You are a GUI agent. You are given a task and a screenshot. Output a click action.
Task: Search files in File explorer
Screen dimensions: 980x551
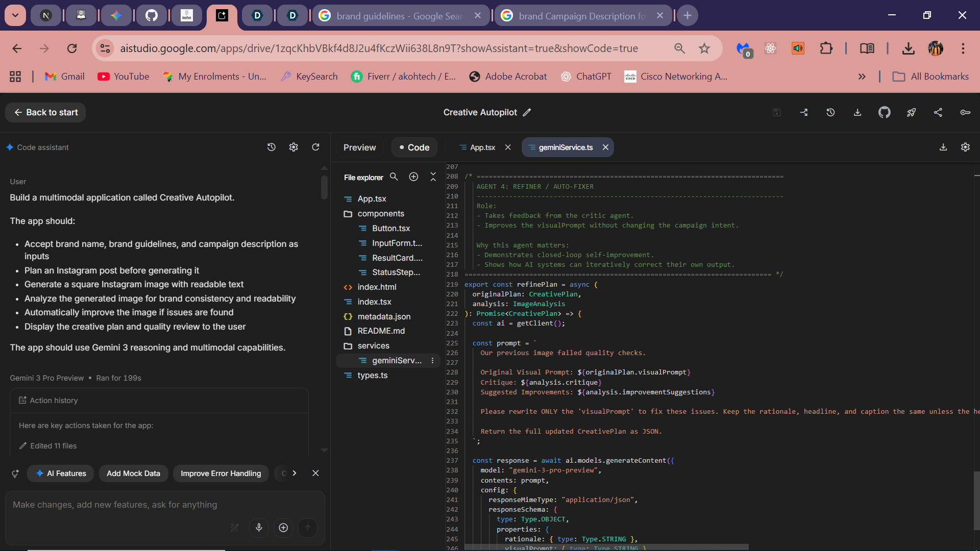[x=394, y=177]
